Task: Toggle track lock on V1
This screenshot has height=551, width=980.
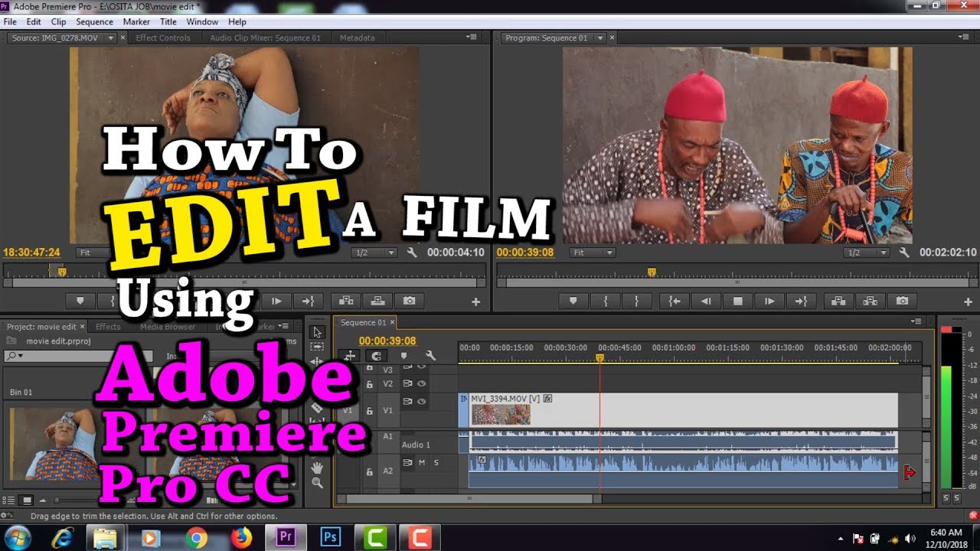Action: tap(369, 411)
